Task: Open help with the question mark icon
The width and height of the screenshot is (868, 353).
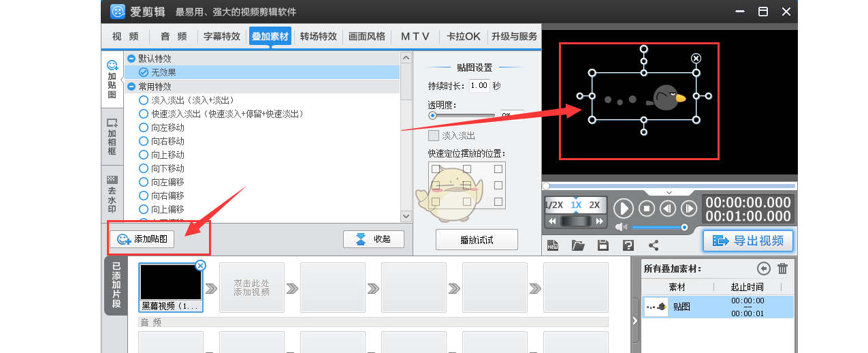Action: click(628, 245)
